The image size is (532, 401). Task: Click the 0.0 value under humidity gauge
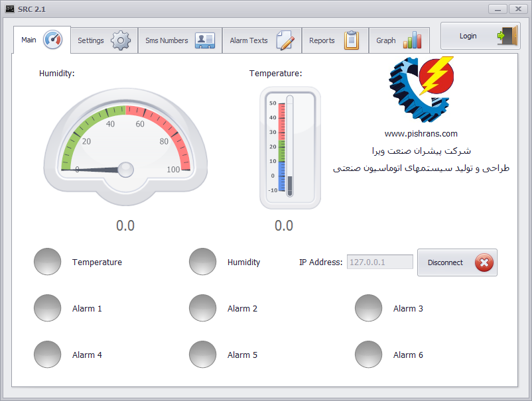(x=125, y=226)
